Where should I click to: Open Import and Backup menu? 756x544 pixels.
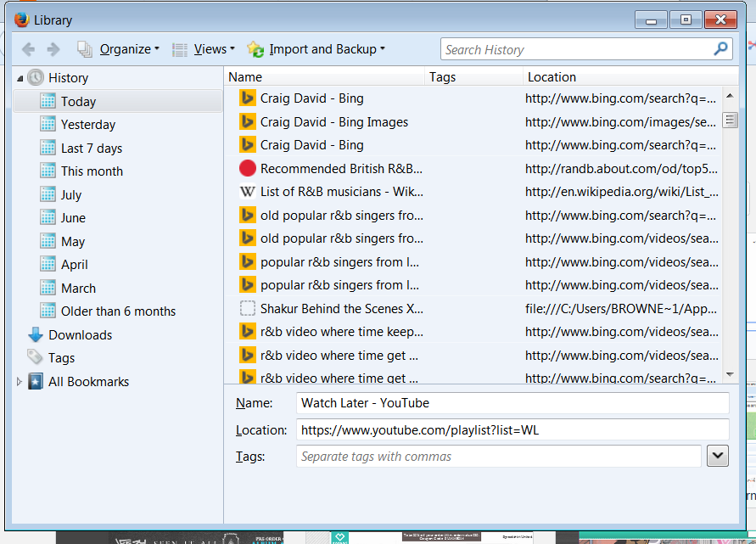click(x=327, y=49)
